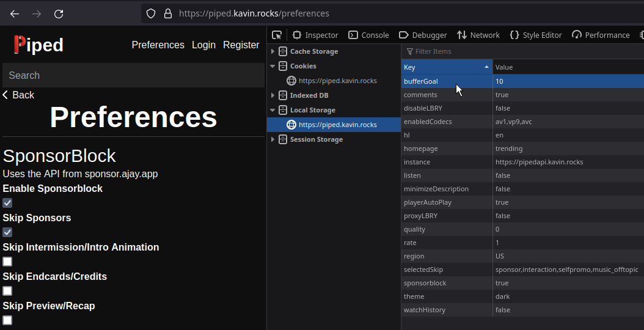644x330 pixels.
Task: Open Preferences link in Piped header
Action: click(x=158, y=45)
